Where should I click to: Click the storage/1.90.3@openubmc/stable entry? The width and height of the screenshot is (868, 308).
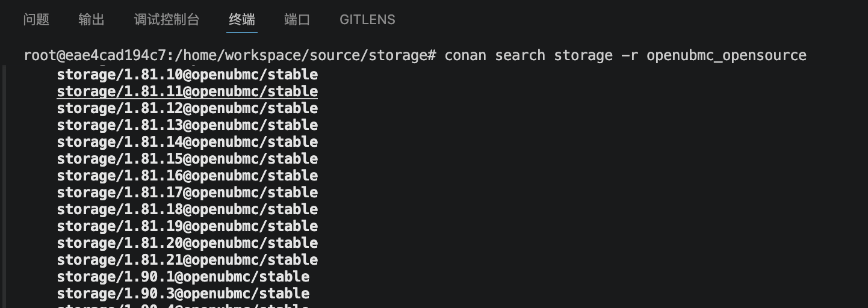(x=183, y=294)
